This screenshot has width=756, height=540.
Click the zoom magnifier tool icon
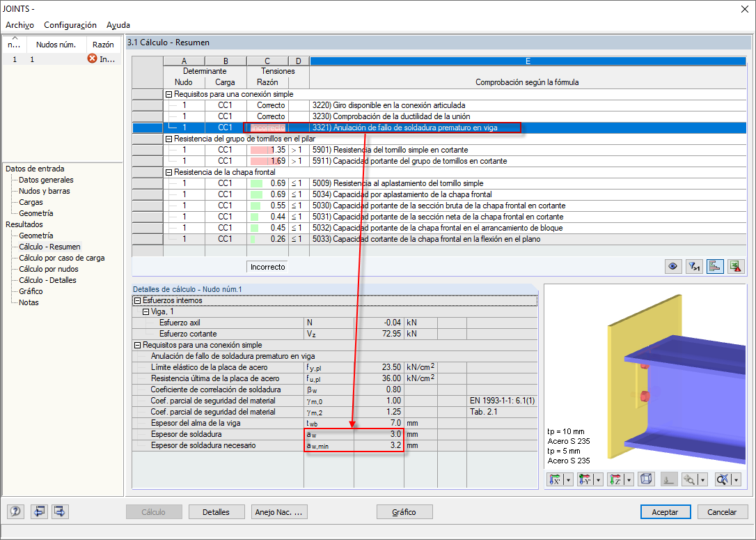coord(690,479)
